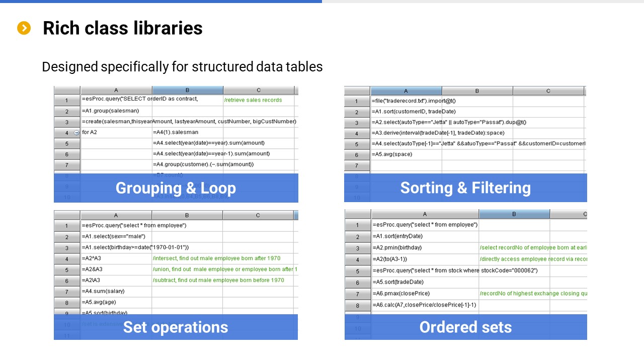Click the file("traderecord.txt") import cell
The width and height of the screenshot is (644, 362).
(406, 101)
